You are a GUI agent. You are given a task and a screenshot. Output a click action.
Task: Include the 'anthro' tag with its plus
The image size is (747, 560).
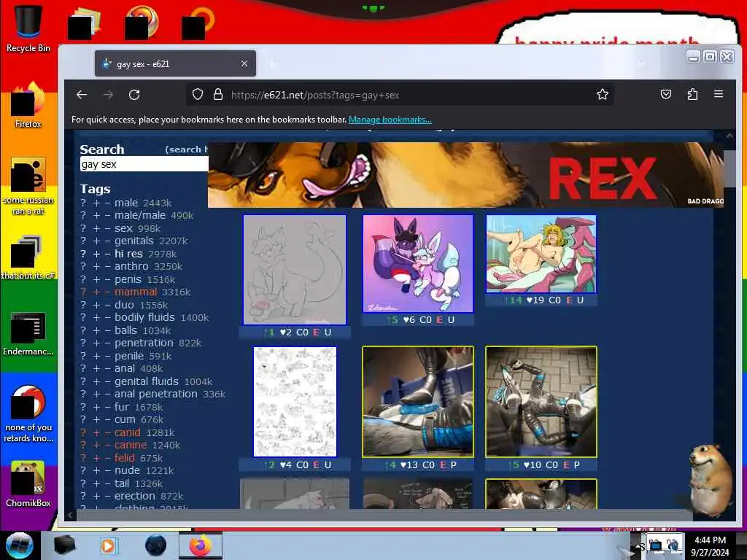coord(96,267)
